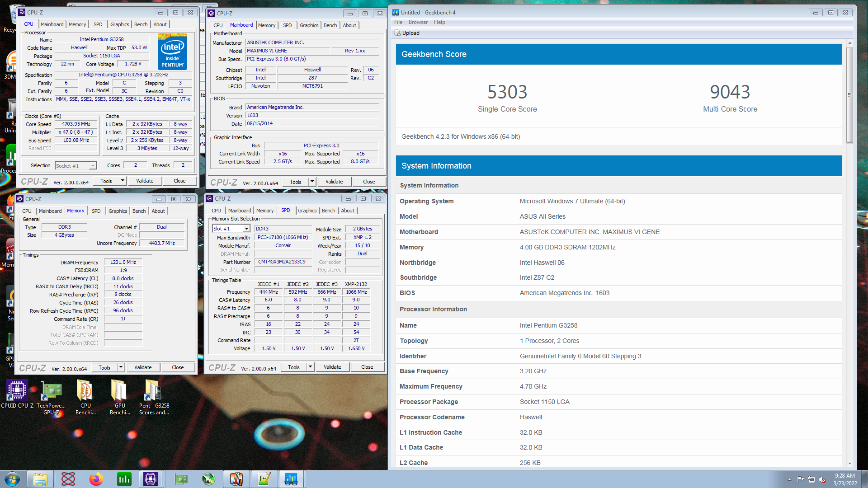Click the Geekbench 4 window title icon
The image size is (868, 488).
(396, 13)
